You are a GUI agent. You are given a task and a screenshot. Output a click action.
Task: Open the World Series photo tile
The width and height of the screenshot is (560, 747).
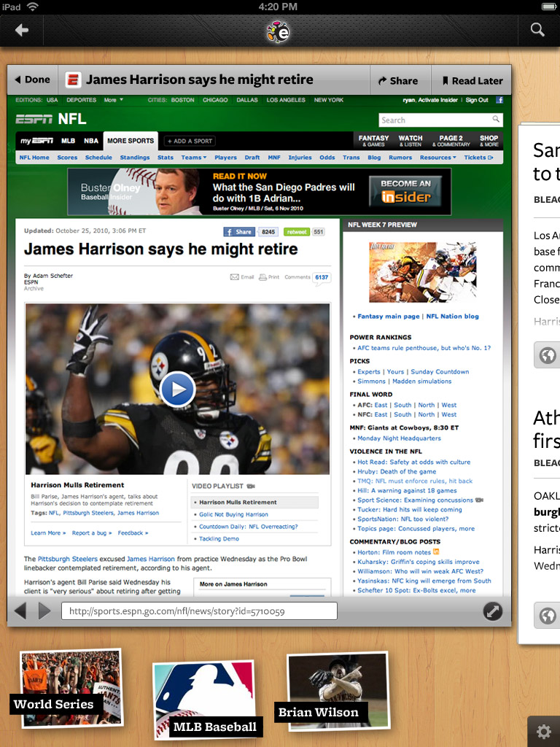[69, 689]
